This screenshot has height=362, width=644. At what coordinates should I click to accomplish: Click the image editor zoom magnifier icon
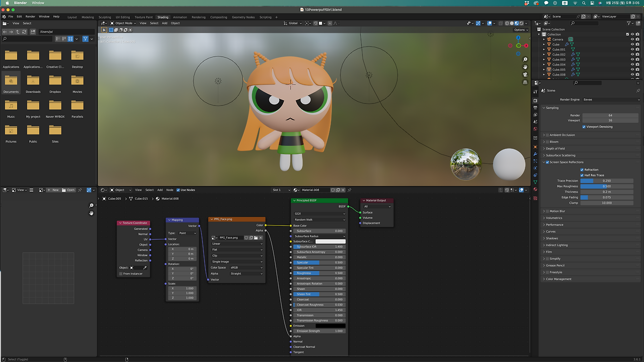tap(91, 205)
